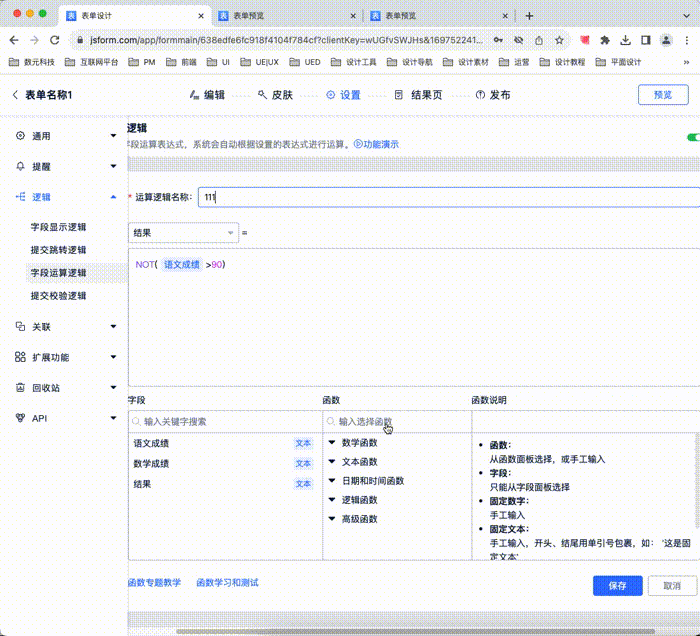This screenshot has height=636, width=700.
Task: Click the 回收站 trash icon
Action: [21, 388]
